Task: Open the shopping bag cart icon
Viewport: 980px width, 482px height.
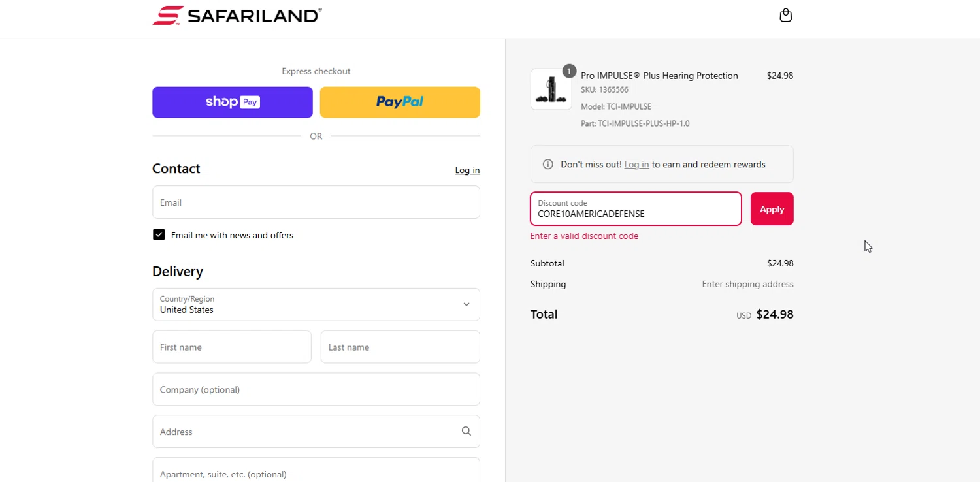Action: (785, 15)
